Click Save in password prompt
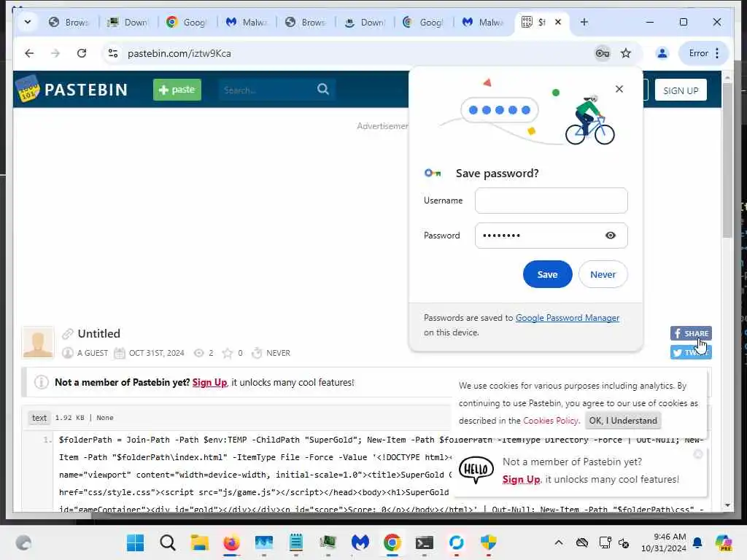 tap(547, 274)
